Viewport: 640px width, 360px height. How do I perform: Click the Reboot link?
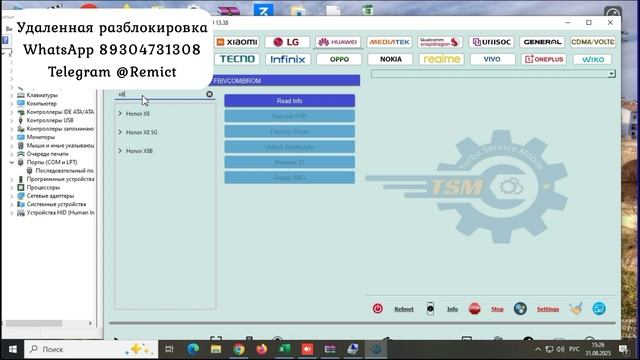(x=404, y=309)
